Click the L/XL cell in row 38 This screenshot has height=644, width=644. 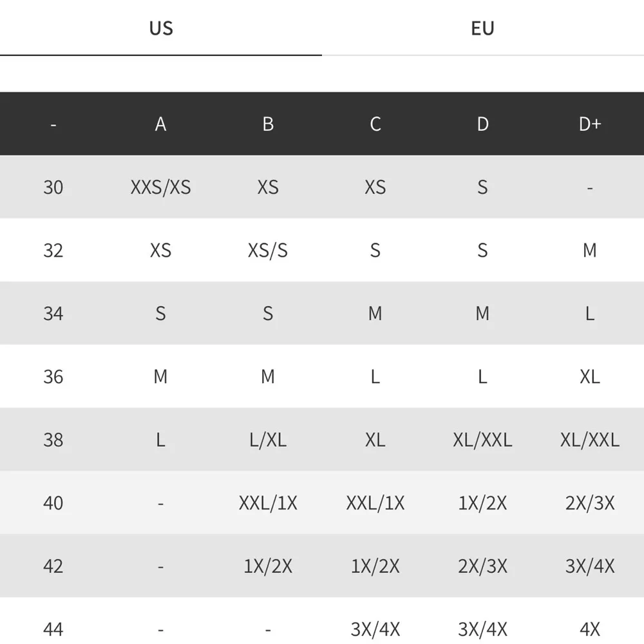click(x=268, y=439)
